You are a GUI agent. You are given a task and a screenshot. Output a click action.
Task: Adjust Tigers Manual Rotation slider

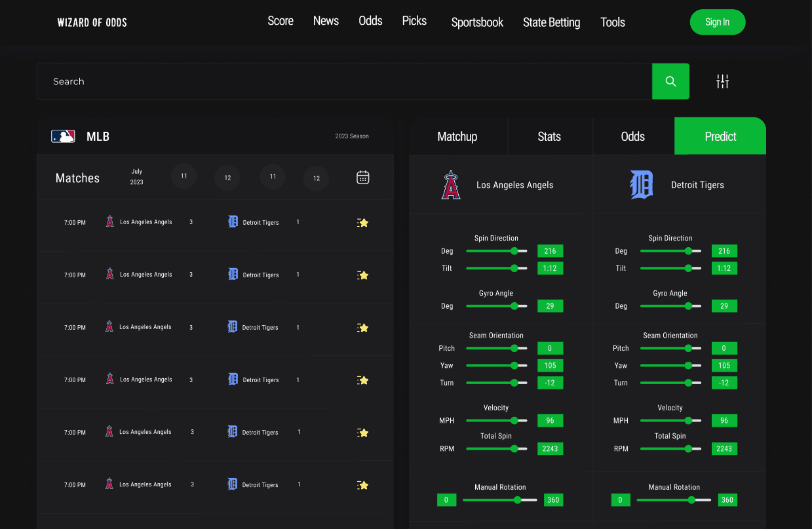pyautogui.click(x=674, y=500)
